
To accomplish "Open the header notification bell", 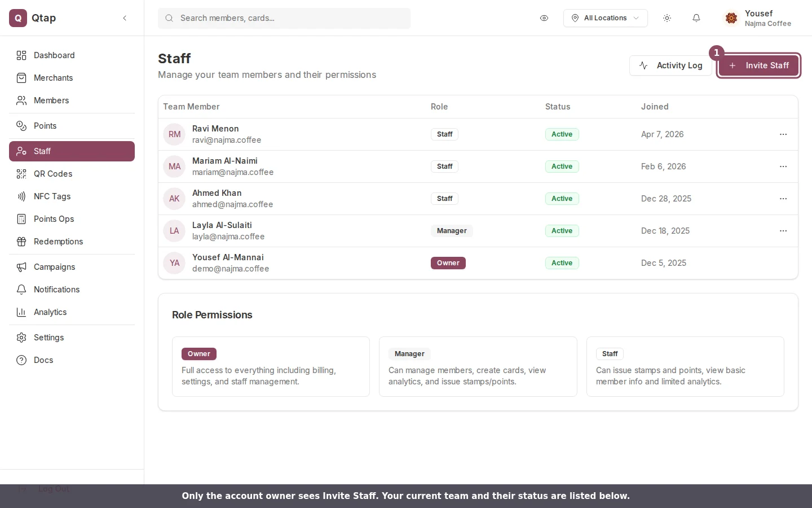I will coord(696,18).
